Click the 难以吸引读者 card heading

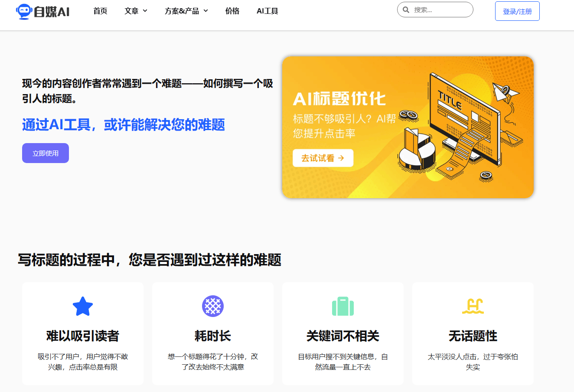tap(83, 336)
